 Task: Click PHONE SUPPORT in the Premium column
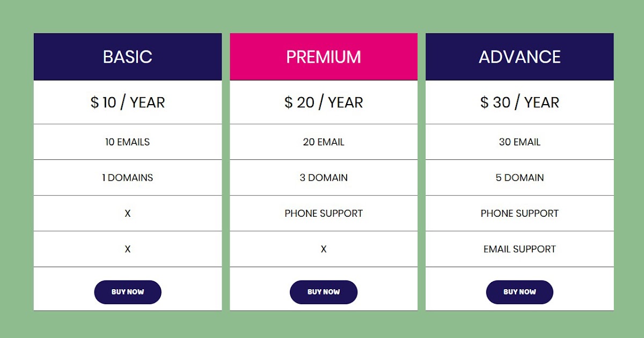[324, 214]
